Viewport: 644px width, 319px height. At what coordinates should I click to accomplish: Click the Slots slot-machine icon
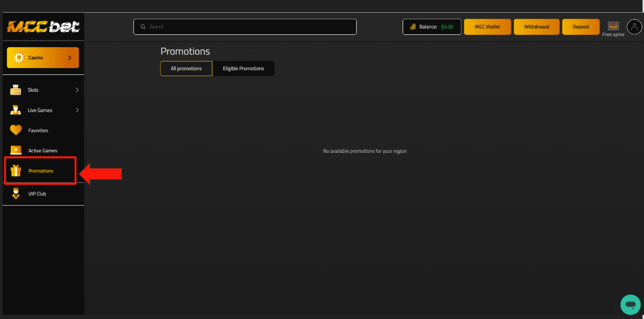coord(16,90)
